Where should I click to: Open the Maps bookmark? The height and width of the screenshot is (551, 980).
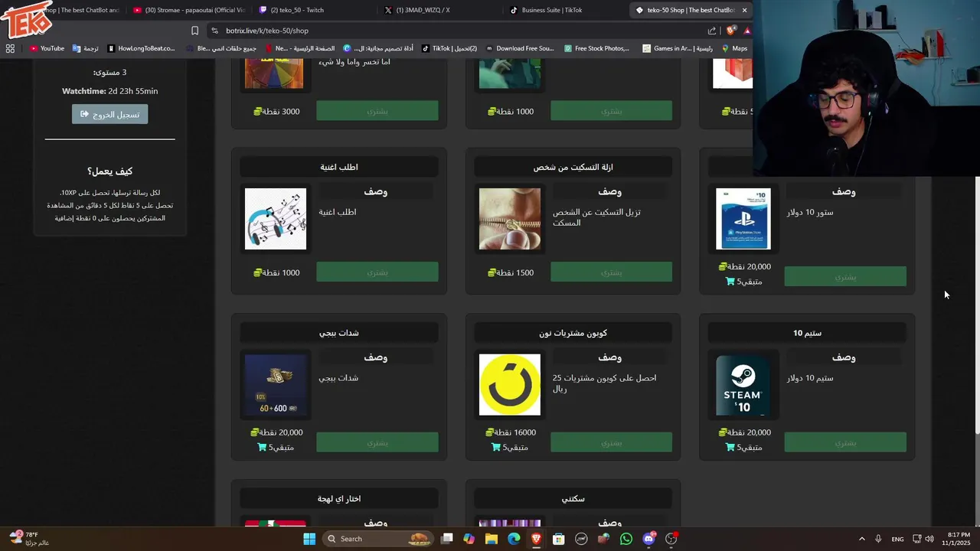[734, 48]
